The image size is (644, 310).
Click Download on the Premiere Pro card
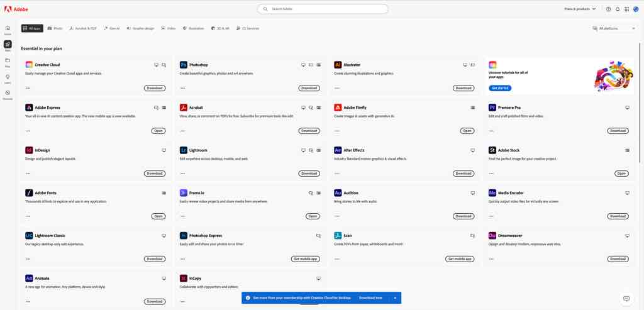tap(618, 131)
